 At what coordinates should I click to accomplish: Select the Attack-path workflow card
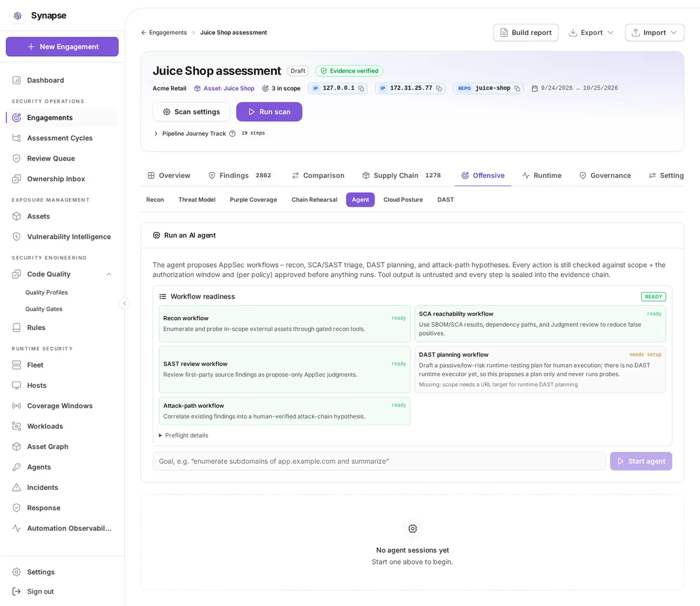pos(285,411)
